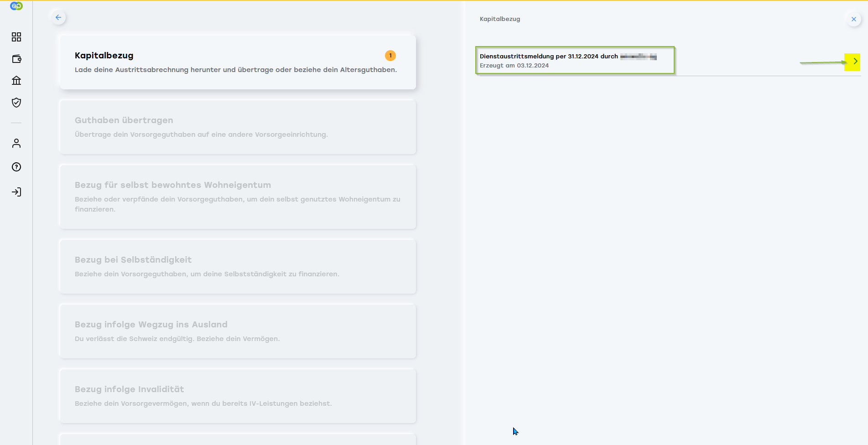Click the orange notification badge on Kapitalbezug
The image size is (868, 445).
click(390, 56)
